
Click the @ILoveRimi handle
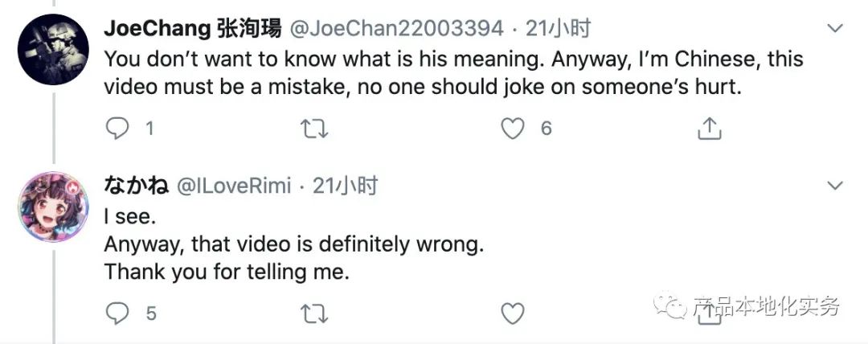233,186
